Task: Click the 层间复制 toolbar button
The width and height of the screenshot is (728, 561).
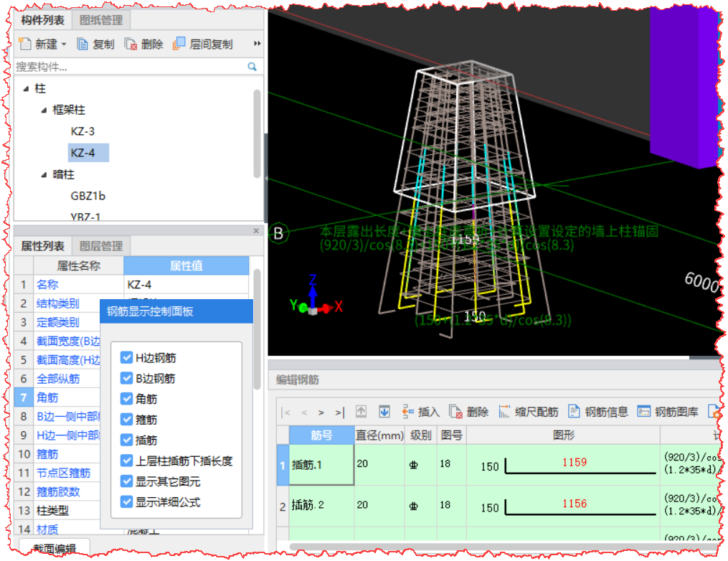Action: [203, 44]
